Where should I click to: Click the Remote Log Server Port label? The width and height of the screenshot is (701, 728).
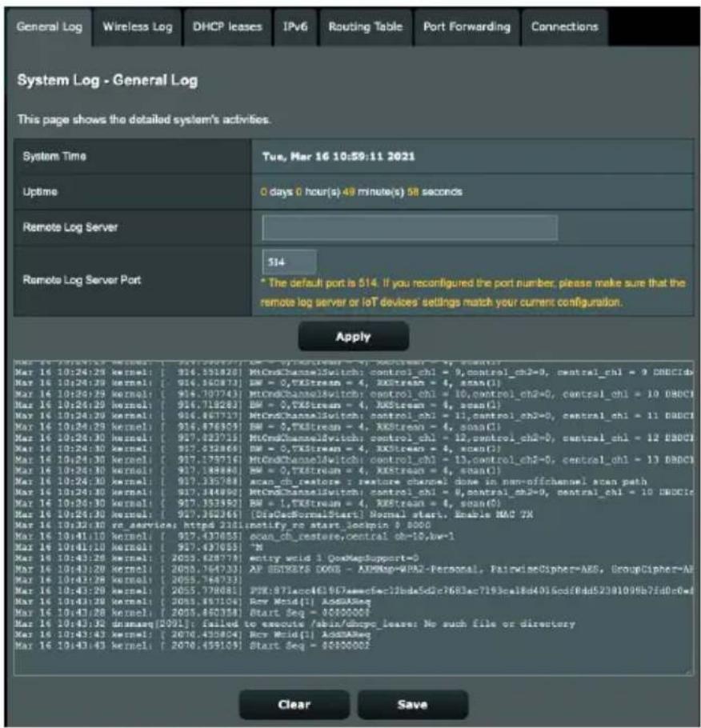coord(82,280)
